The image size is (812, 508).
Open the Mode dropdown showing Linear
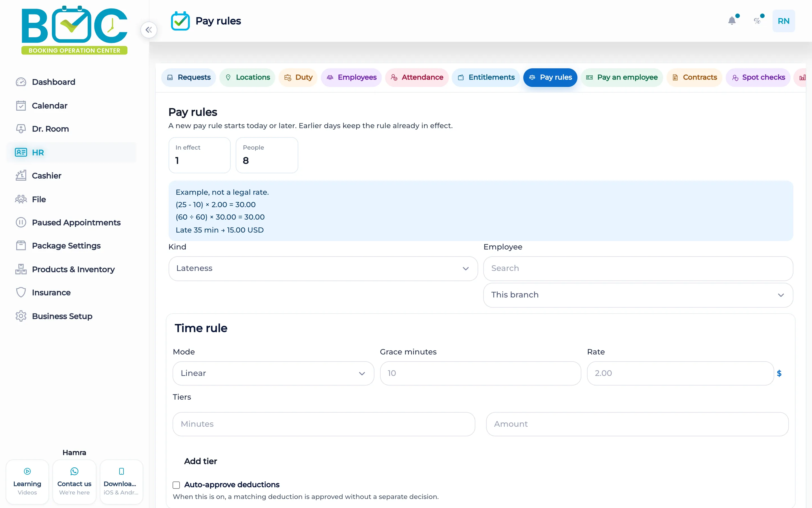point(273,373)
